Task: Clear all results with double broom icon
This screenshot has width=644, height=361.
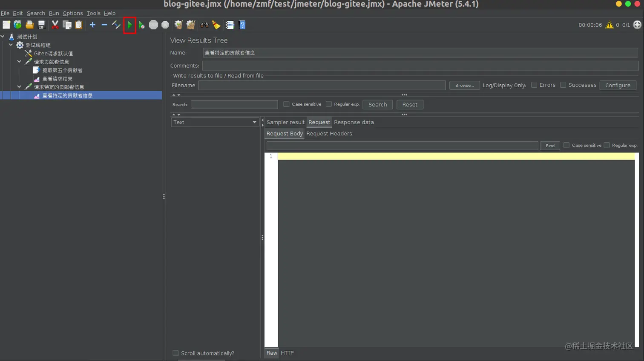Action: 191,25
